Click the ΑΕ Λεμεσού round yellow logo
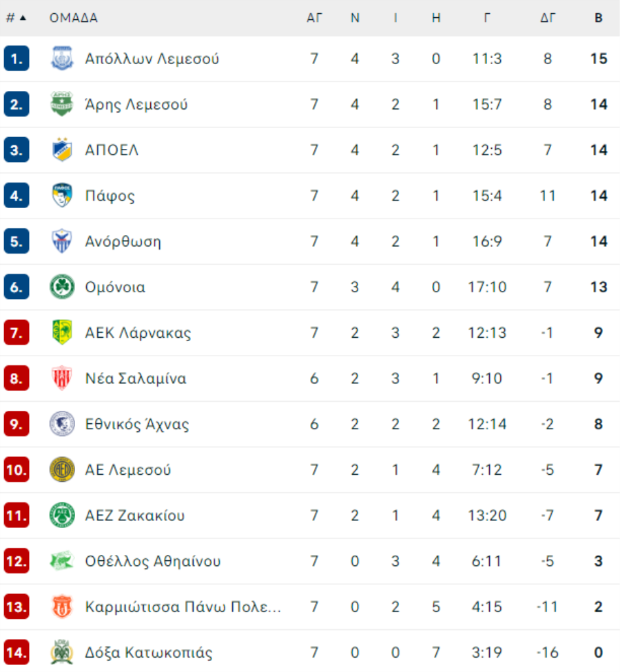The height and width of the screenshot is (672, 620). (62, 470)
